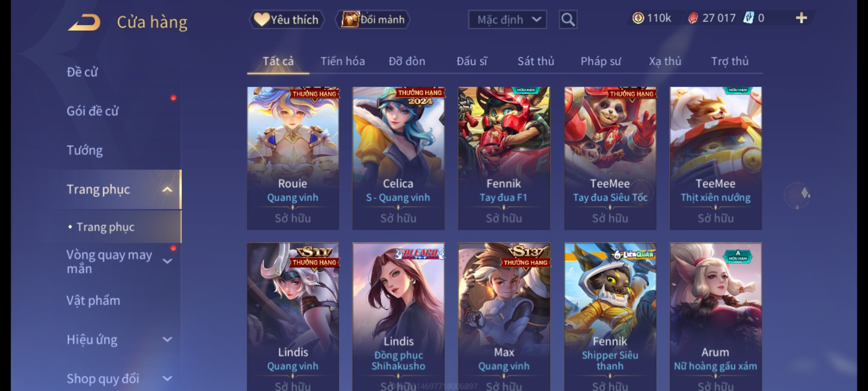Tap the plus icon to add currency
The height and width of the screenshot is (391, 868).
pos(801,18)
